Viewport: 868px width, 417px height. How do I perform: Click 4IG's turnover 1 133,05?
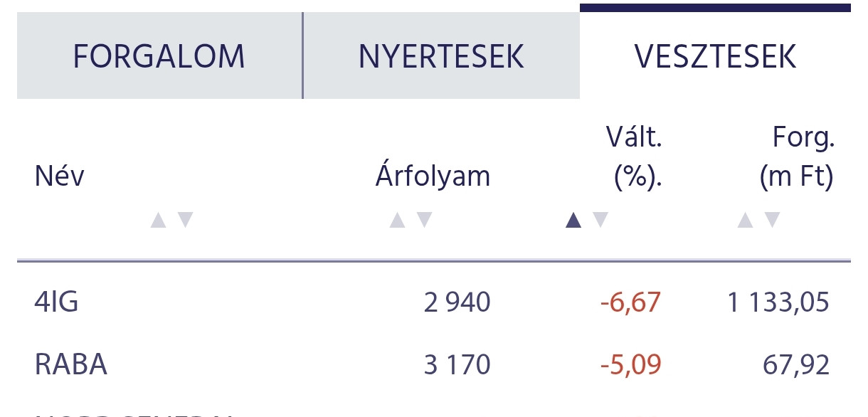(x=778, y=302)
